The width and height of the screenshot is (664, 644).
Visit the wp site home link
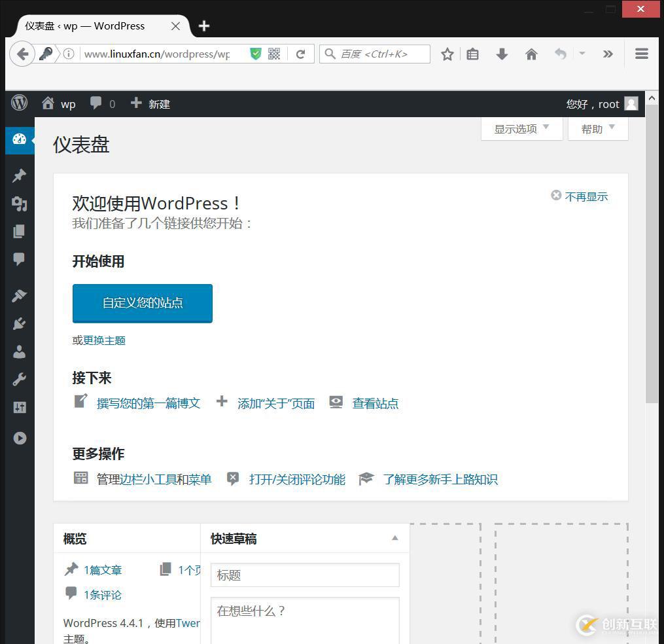pyautogui.click(x=58, y=104)
